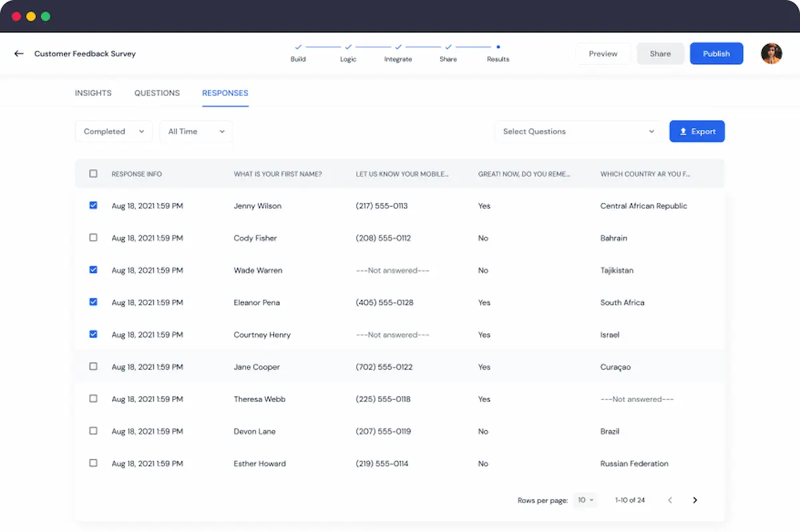Change the rows per page value
800x532 pixels.
pyautogui.click(x=585, y=500)
